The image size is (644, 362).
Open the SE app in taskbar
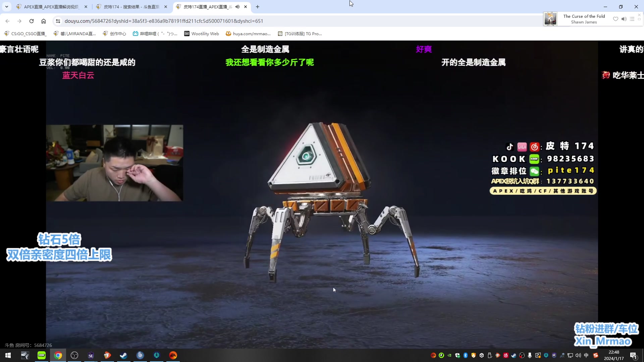tap(91, 355)
